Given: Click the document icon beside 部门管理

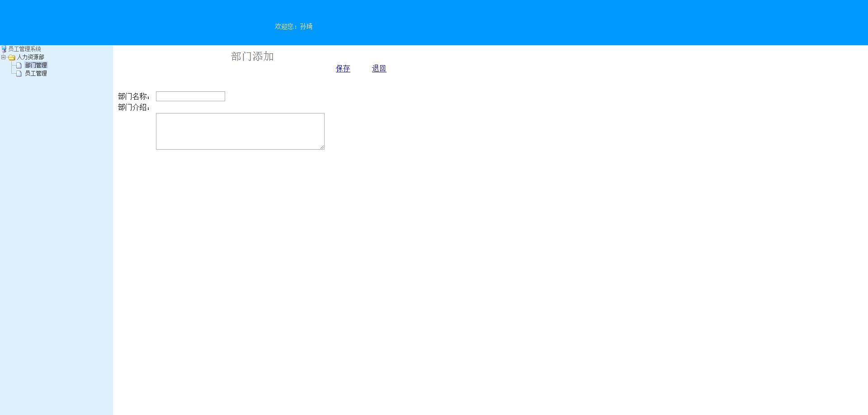Looking at the screenshot, I should pyautogui.click(x=19, y=65).
